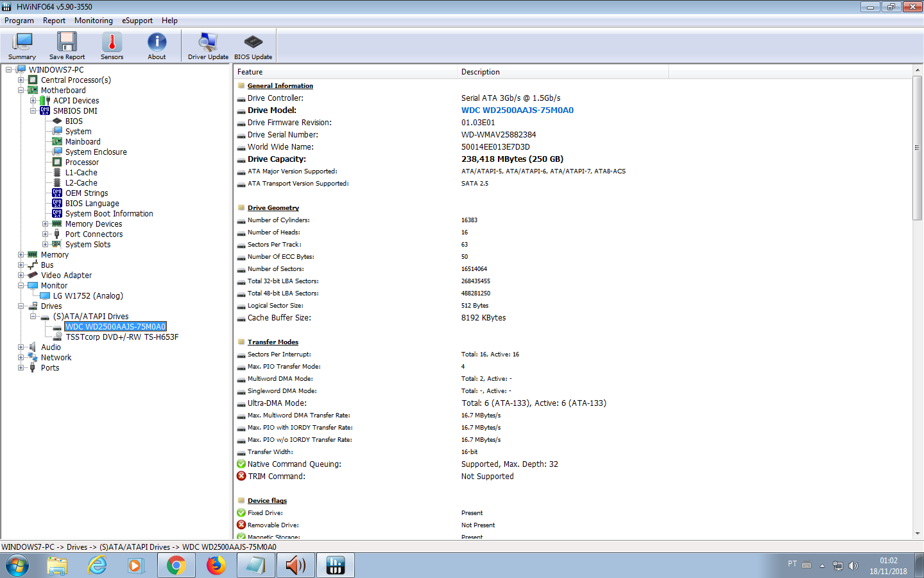
Task: Launch BIOS Update from toolbar
Action: pyautogui.click(x=253, y=46)
